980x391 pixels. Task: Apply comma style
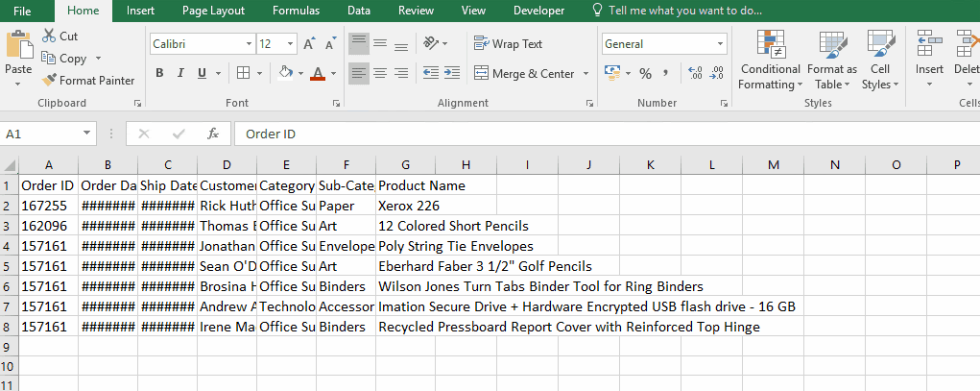(x=665, y=73)
